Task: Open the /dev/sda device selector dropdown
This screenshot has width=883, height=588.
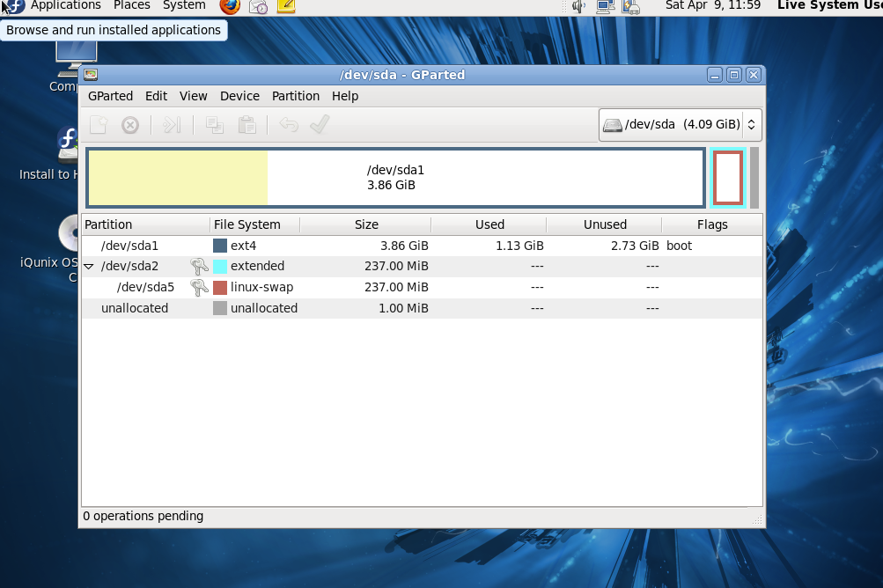Action: (681, 124)
